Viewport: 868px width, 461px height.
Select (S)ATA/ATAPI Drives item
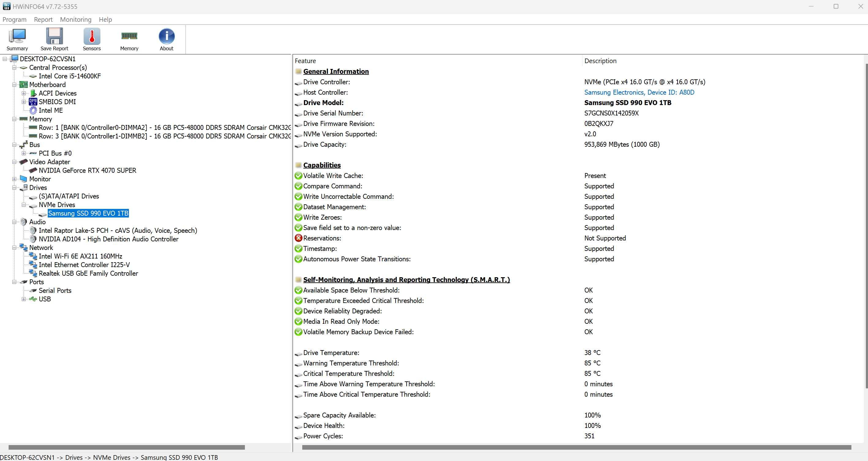point(69,196)
